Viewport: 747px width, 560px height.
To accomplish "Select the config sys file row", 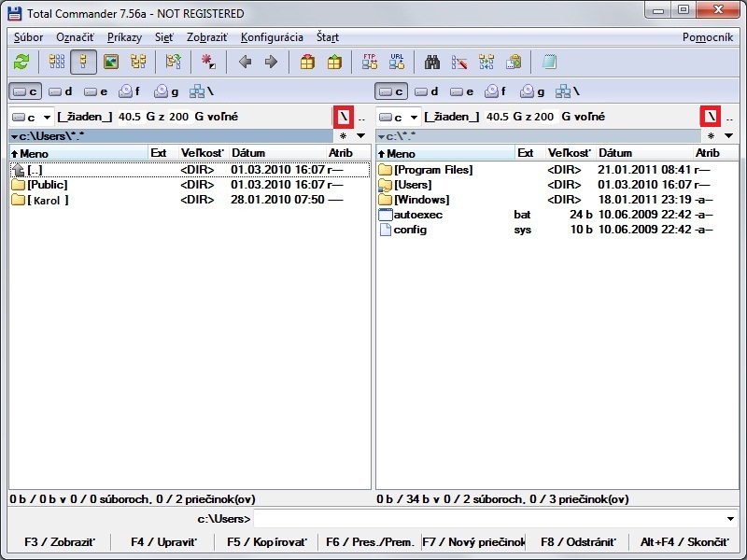I will [557, 230].
